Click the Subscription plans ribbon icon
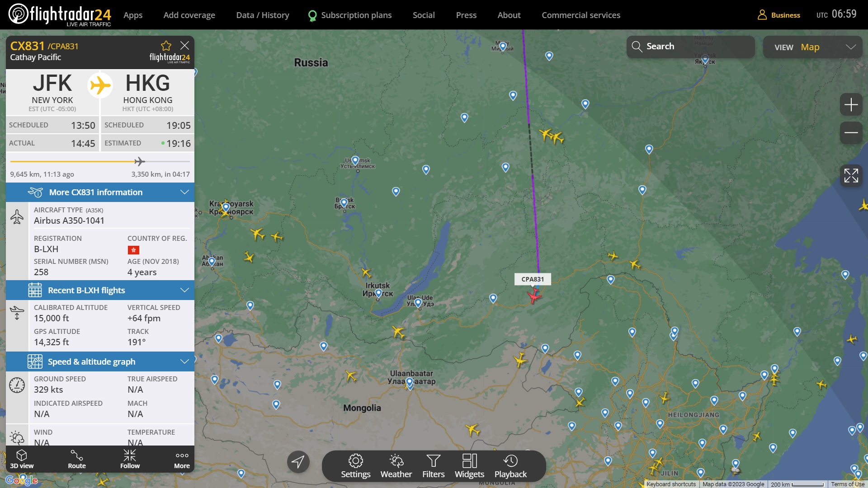 pyautogui.click(x=312, y=16)
